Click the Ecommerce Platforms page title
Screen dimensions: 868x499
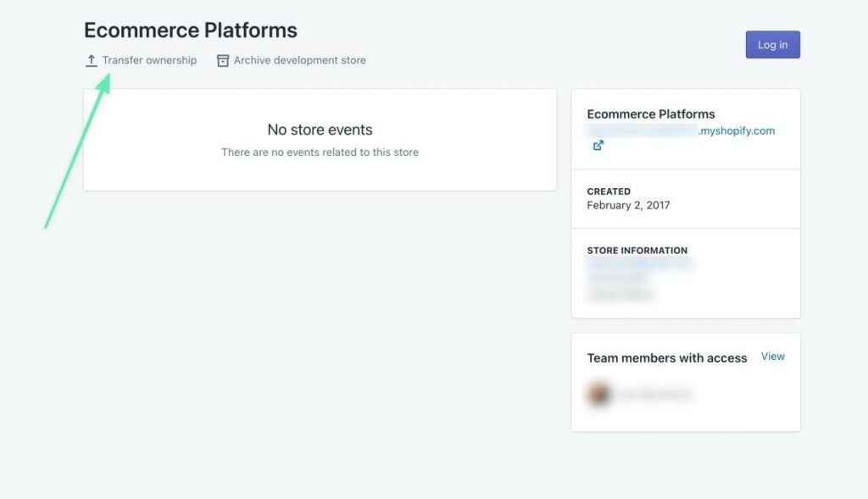click(x=191, y=30)
